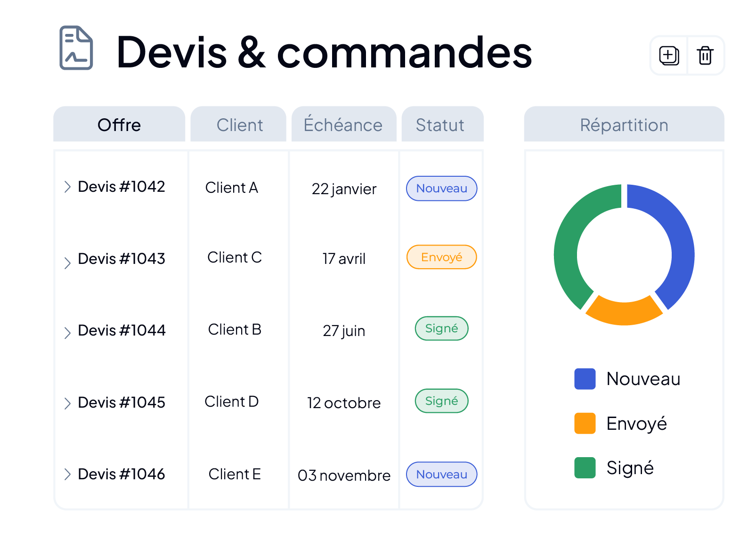Click the blue Nouveau legend swatch
Screen dimensions: 756x558
(585, 379)
